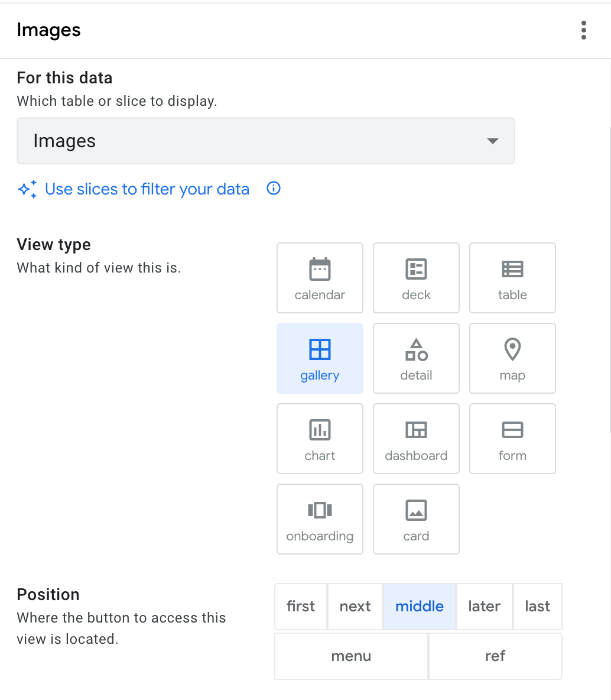Select the calendar view type

(x=320, y=278)
